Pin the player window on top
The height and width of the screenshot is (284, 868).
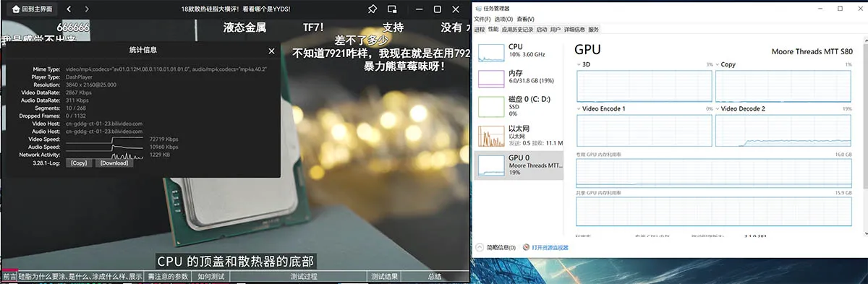pyautogui.click(x=372, y=9)
